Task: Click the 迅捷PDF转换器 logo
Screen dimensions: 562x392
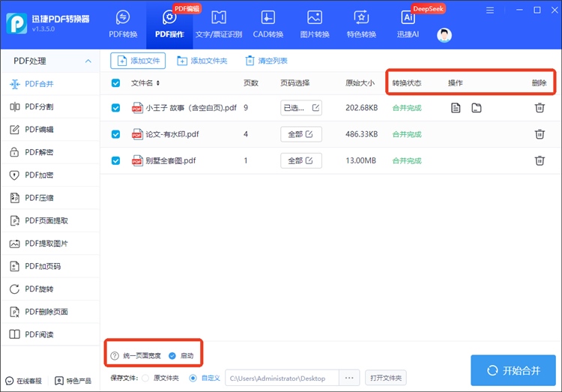Action: point(16,24)
